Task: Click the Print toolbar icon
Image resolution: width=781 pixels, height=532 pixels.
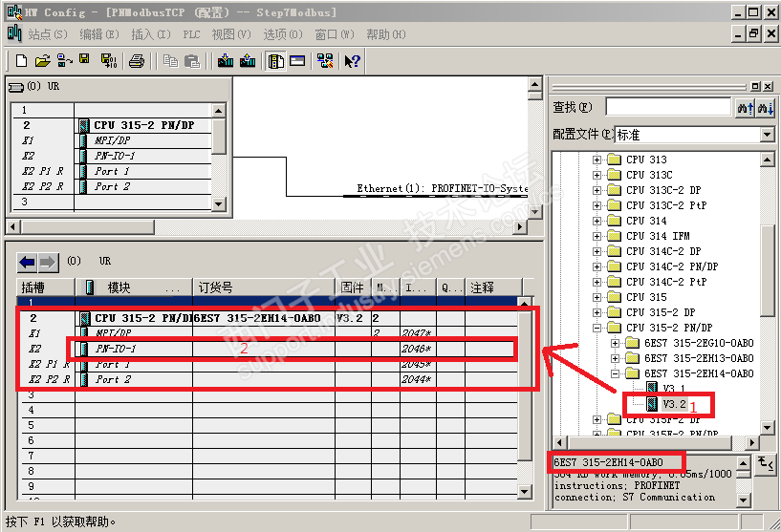Action: (137, 61)
